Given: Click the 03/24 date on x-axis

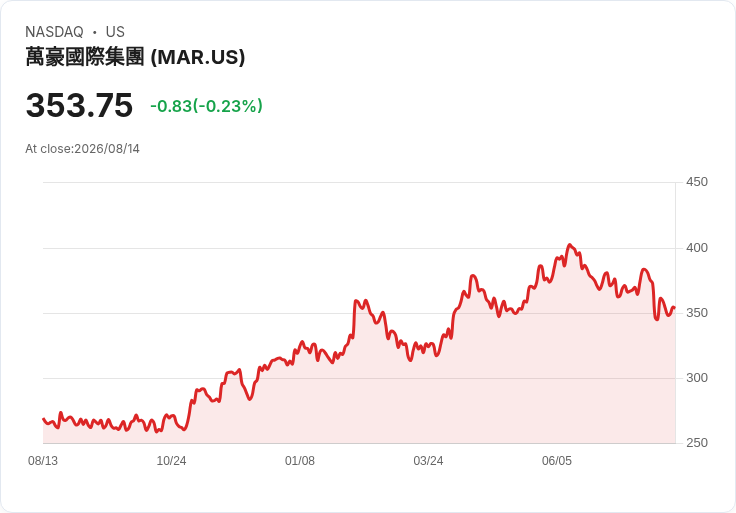Looking at the screenshot, I should pyautogui.click(x=428, y=461).
